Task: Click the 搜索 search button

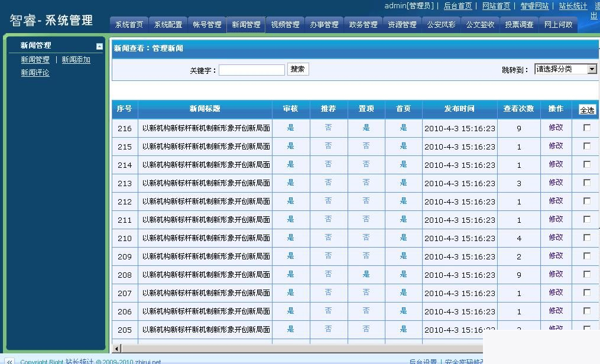Action: (x=297, y=69)
